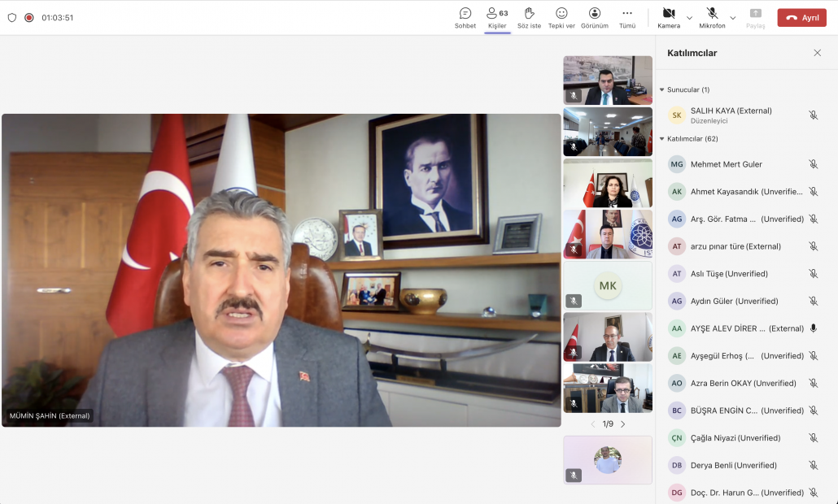Screen dimensions: 838x504
Task: Open the Sohbet chat panel
Action: [465, 14]
